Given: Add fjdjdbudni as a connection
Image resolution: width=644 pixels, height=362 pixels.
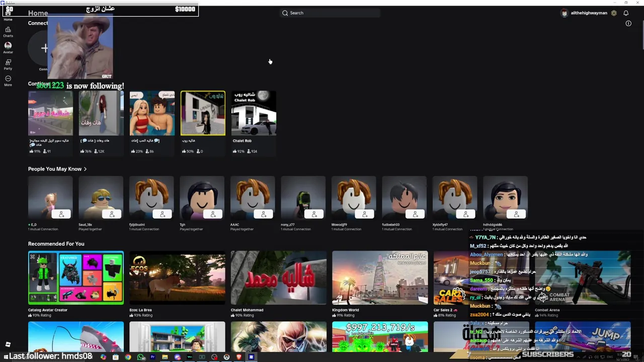Looking at the screenshot, I should (163, 215).
